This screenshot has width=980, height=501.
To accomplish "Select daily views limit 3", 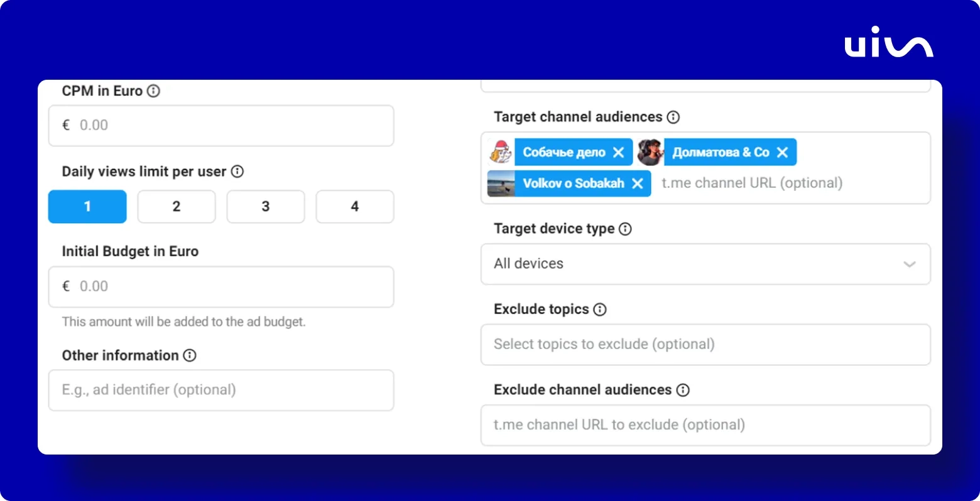I will point(266,207).
